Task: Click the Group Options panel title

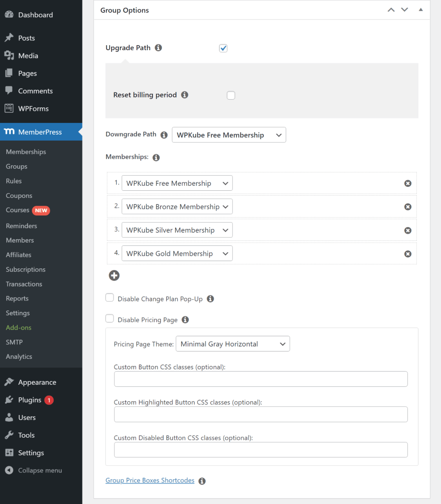Action: coord(125,10)
